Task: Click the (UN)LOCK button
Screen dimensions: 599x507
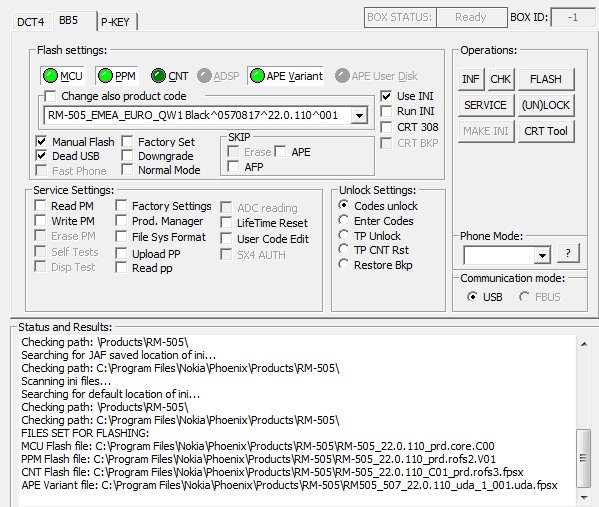Action: (x=546, y=105)
